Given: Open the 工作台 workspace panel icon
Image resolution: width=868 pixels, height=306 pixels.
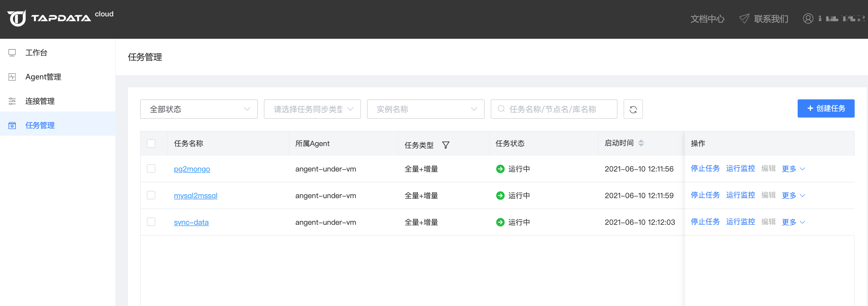Looking at the screenshot, I should click(x=12, y=52).
